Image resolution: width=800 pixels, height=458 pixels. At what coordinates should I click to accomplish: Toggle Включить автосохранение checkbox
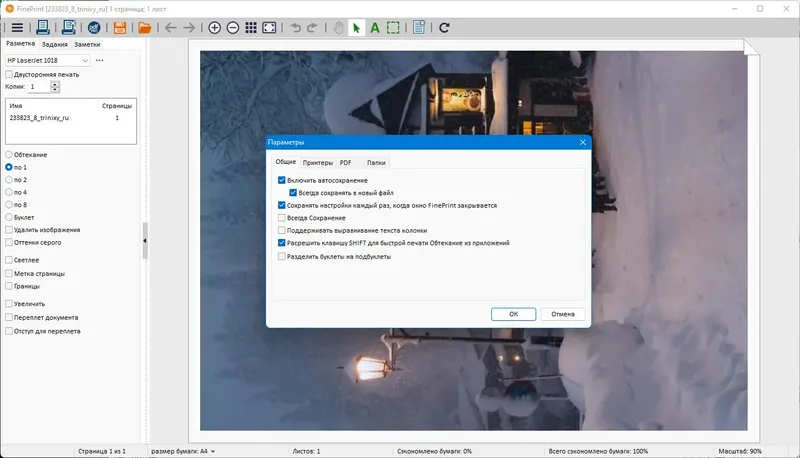282,180
